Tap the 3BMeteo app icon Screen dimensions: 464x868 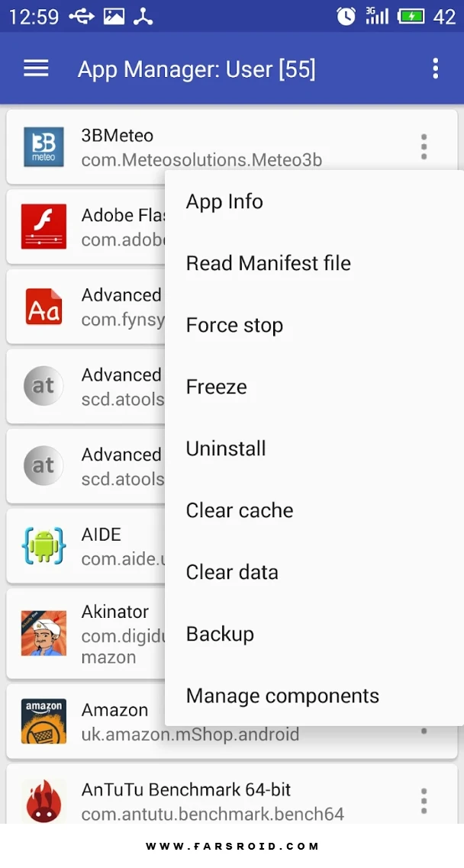(x=43, y=146)
